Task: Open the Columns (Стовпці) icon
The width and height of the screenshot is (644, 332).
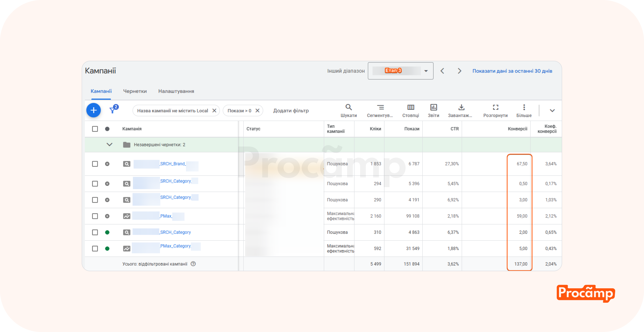Action: 410,107
